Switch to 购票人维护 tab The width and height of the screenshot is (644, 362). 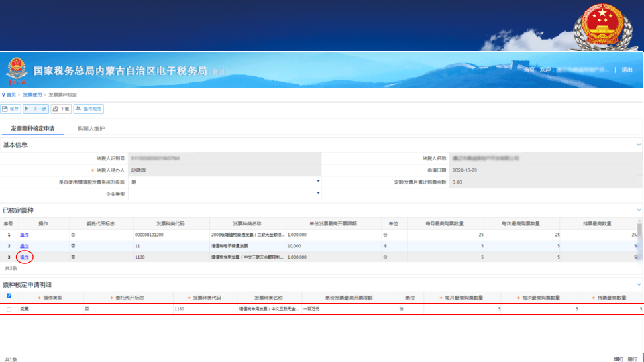click(91, 129)
